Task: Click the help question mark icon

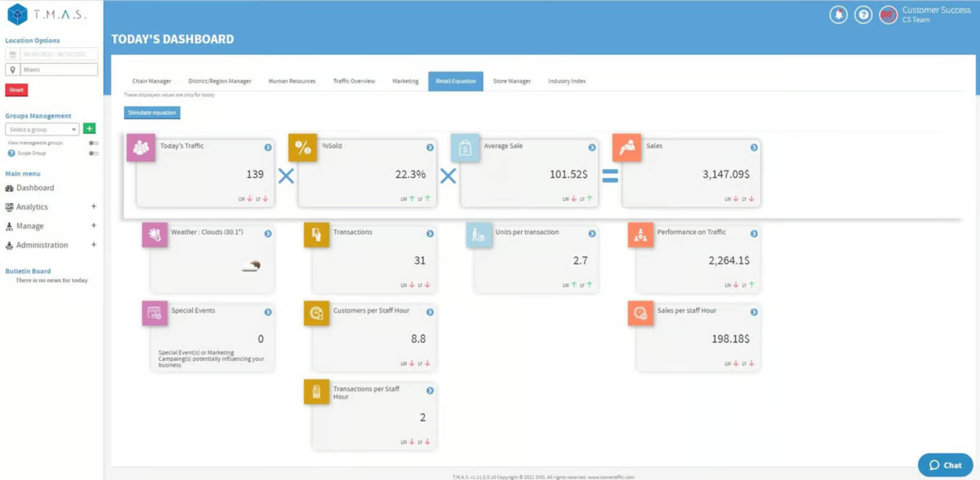Action: pyautogui.click(x=864, y=14)
